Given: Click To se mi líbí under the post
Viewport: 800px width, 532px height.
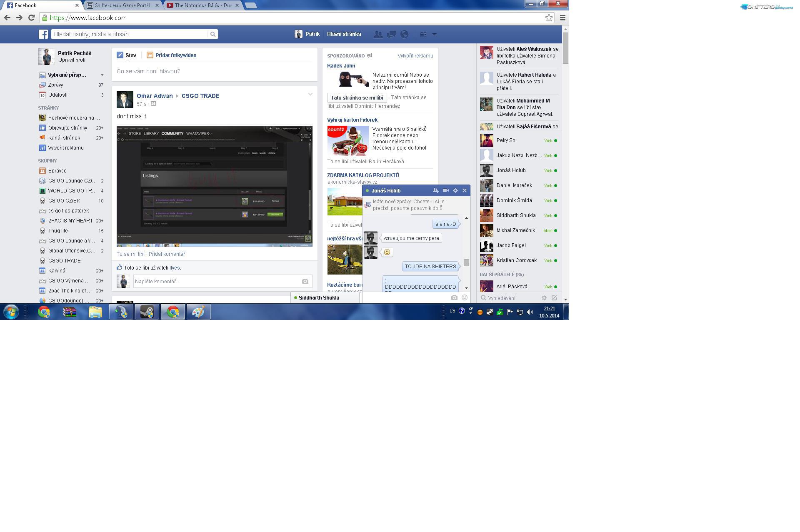Looking at the screenshot, I should click(x=130, y=254).
